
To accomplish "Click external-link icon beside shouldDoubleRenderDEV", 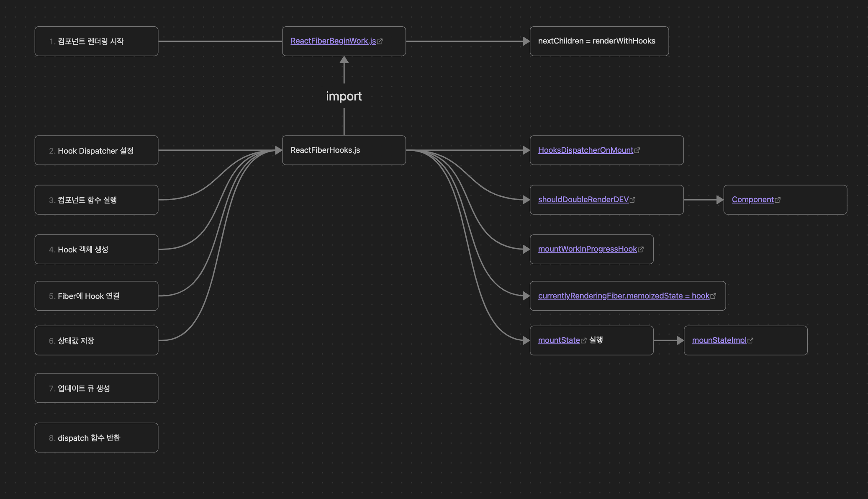I will [x=632, y=200].
